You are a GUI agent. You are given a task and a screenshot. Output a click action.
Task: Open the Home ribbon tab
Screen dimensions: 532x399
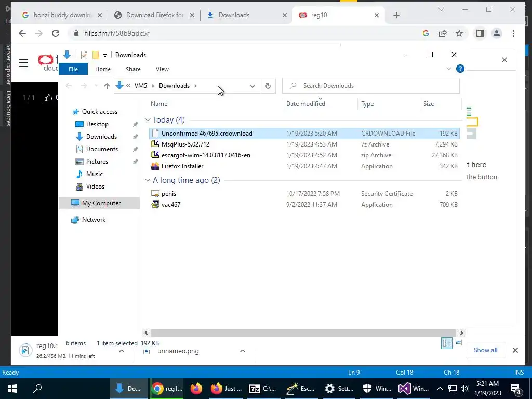pyautogui.click(x=102, y=69)
